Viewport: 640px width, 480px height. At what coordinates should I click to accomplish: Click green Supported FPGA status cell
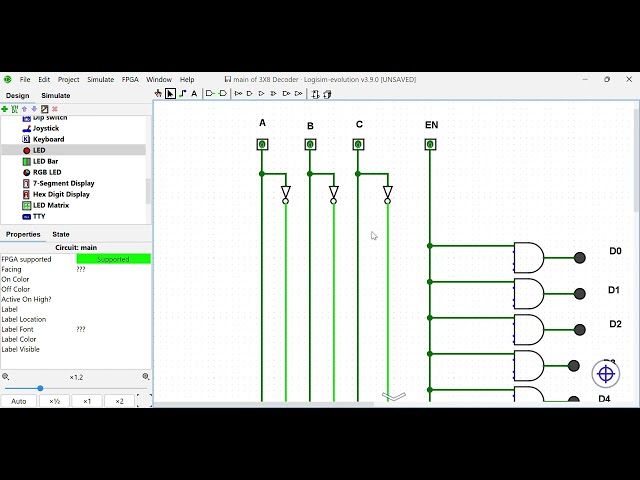113,259
